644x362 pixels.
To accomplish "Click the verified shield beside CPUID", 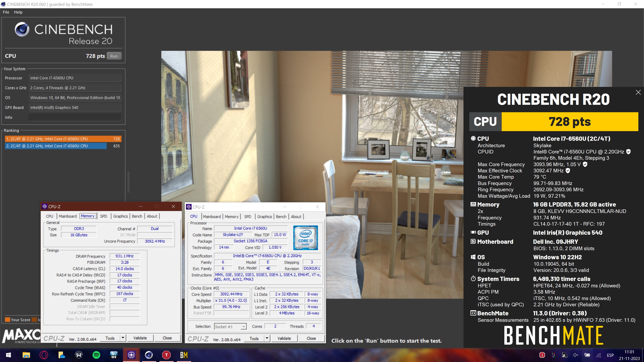I will point(628,152).
